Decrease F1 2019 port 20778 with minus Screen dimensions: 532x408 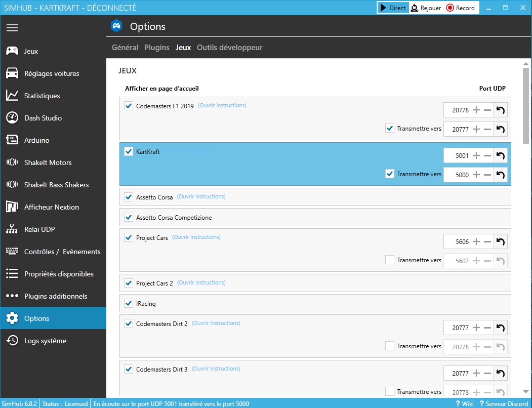point(487,110)
